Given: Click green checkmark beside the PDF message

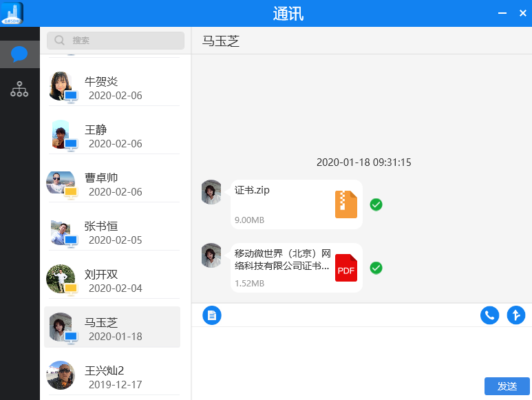Looking at the screenshot, I should (376, 268).
